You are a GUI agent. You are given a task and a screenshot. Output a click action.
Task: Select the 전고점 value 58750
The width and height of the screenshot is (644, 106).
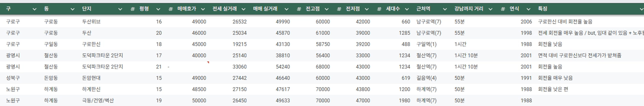click(323, 44)
